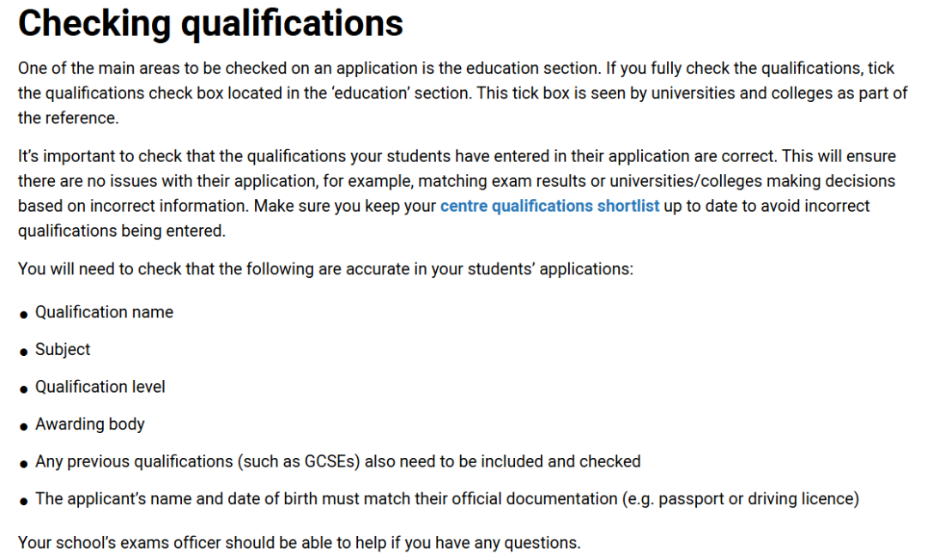Click the bullet dot beside Awarding body

[23, 426]
